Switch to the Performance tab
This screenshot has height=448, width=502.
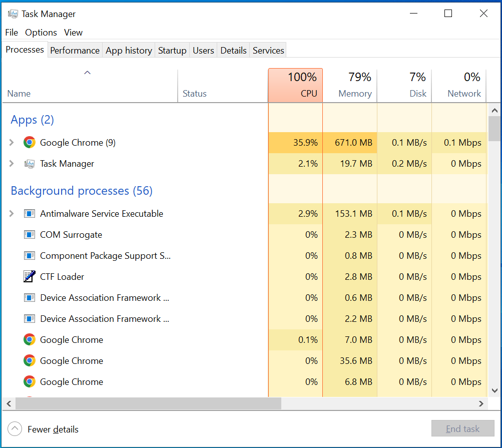[75, 51]
